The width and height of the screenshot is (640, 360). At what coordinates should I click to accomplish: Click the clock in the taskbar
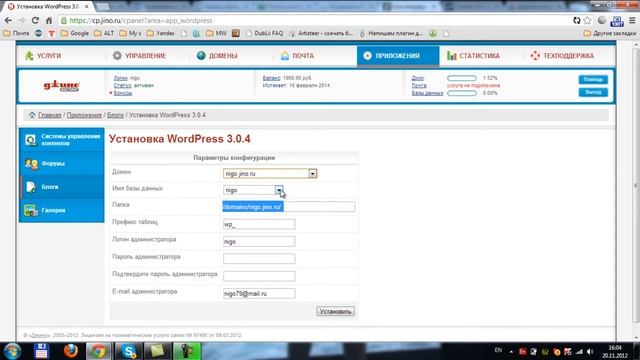click(x=615, y=351)
